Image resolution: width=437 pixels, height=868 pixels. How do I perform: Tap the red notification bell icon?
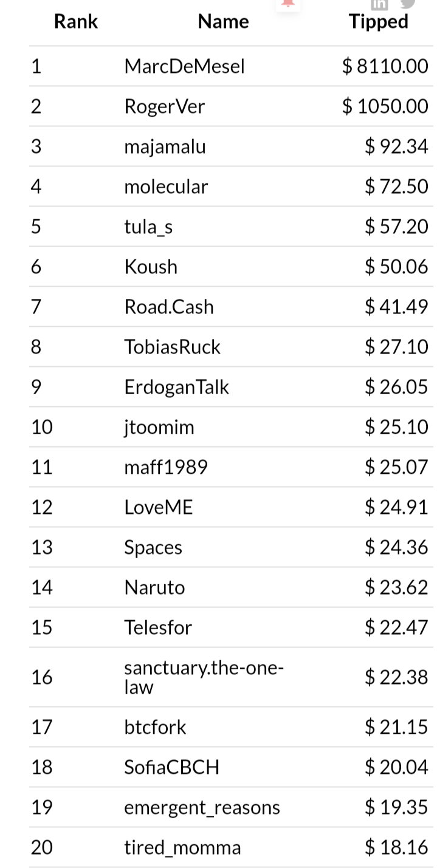[x=287, y=4]
